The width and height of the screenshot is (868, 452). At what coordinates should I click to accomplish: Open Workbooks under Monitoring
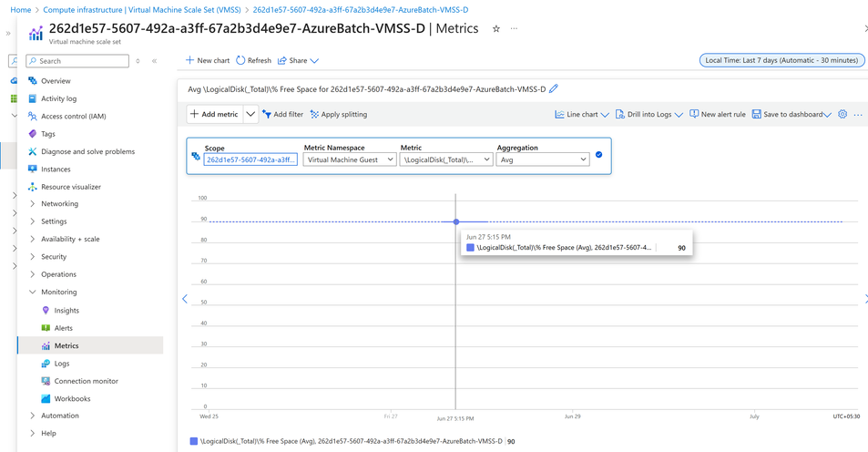pos(72,399)
